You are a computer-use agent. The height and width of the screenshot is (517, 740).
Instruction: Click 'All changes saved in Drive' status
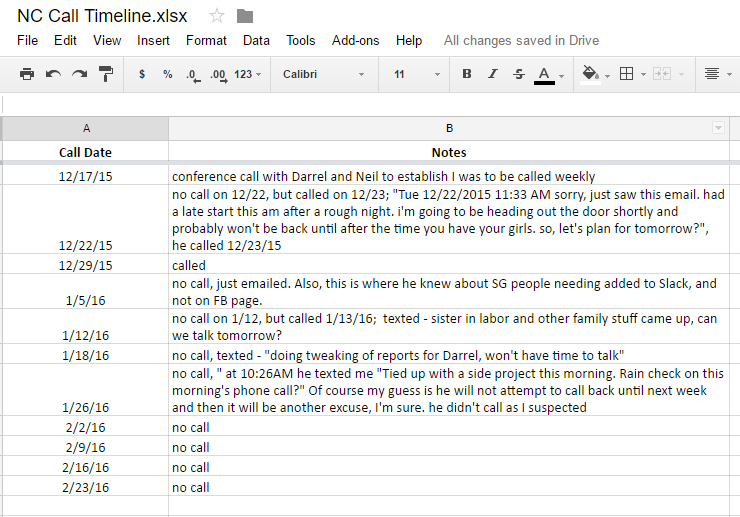521,41
